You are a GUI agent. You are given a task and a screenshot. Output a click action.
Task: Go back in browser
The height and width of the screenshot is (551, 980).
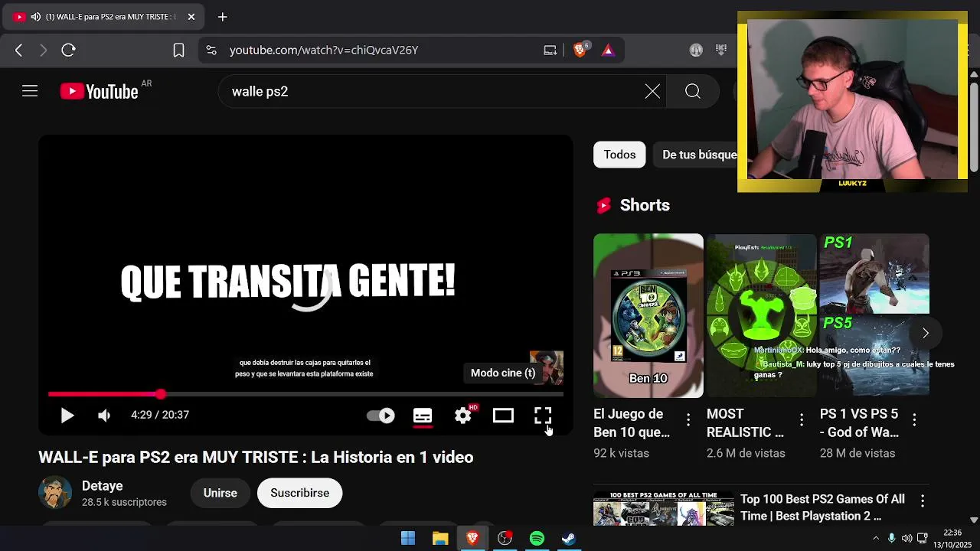[x=18, y=50]
